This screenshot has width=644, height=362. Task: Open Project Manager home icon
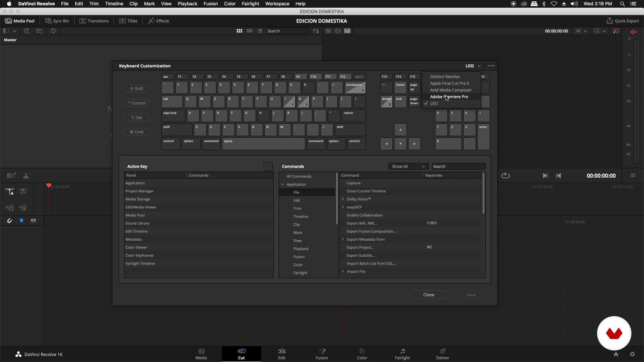616,354
